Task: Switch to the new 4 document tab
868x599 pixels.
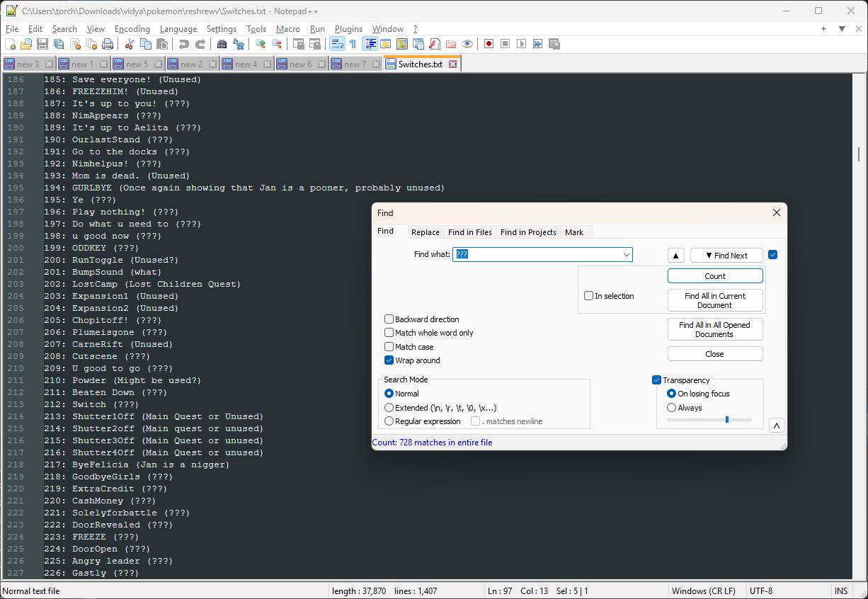Action: (x=246, y=64)
